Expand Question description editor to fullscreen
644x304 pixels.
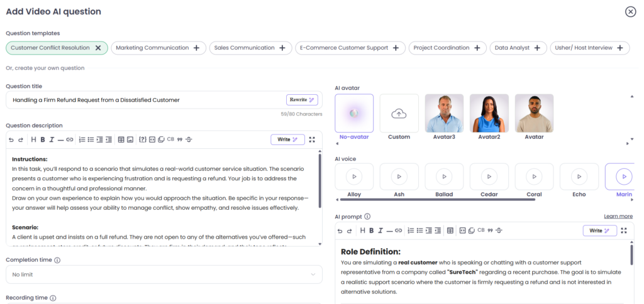pyautogui.click(x=312, y=139)
